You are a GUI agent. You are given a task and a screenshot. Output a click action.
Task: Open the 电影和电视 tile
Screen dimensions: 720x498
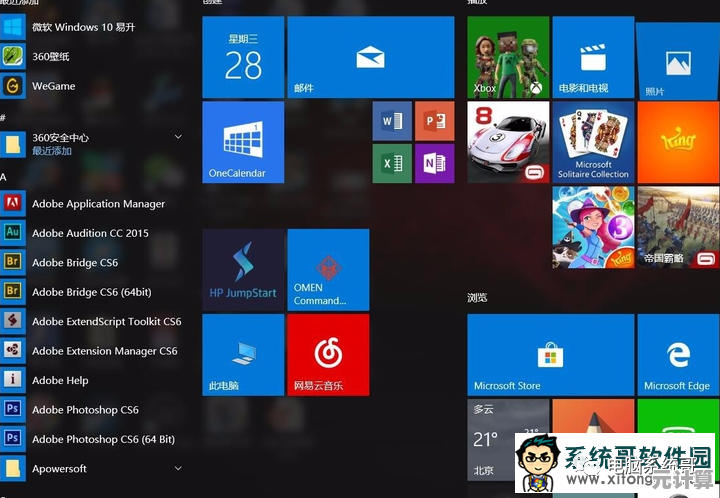click(593, 57)
